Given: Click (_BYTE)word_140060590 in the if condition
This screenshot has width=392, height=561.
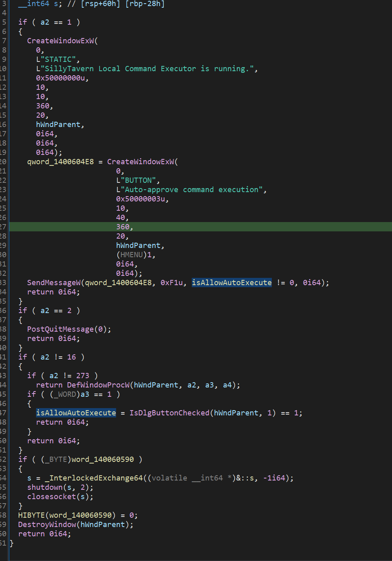Looking at the screenshot, I should (87, 459).
